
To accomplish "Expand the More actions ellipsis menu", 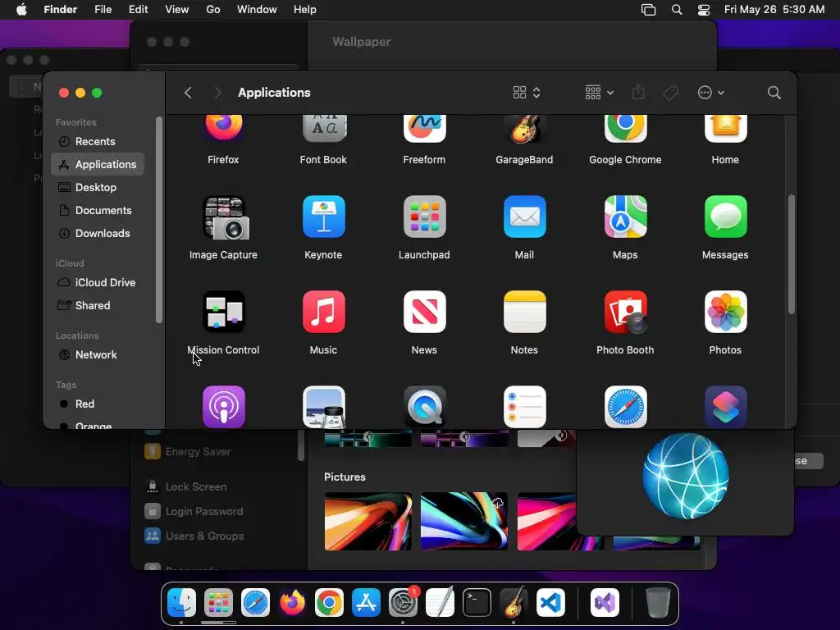I will pyautogui.click(x=711, y=93).
